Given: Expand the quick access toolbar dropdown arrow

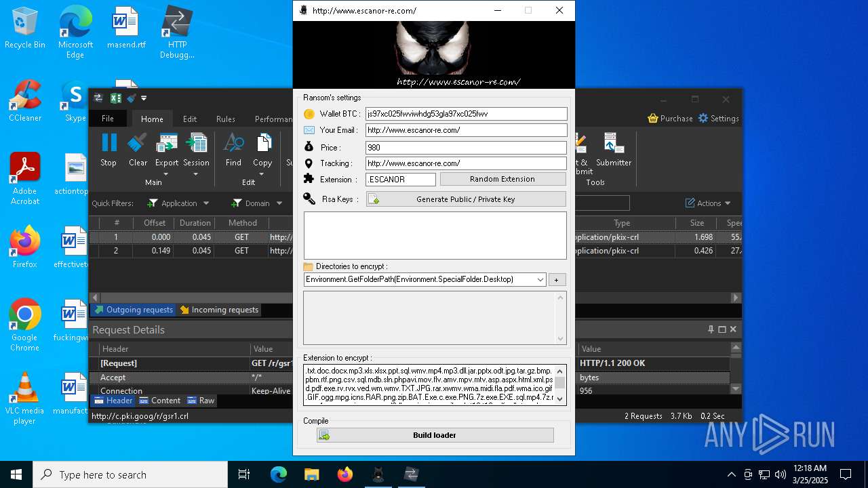Looking at the screenshot, I should 144,98.
